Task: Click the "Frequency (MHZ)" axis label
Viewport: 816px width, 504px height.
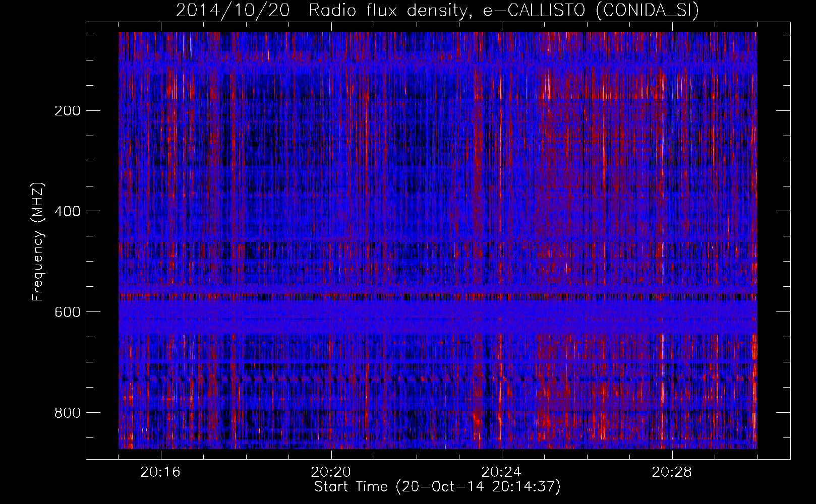Action: click(38, 241)
